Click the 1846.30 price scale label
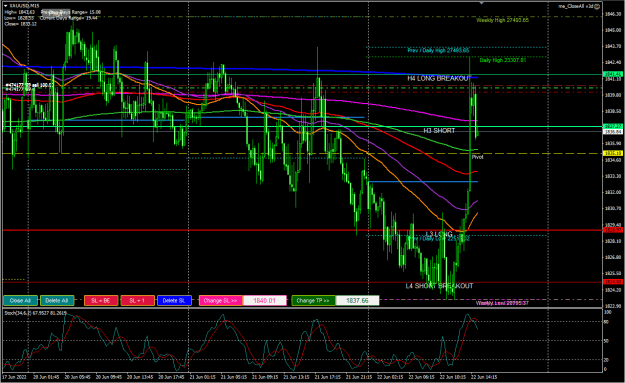This screenshot has width=625, height=383. (x=613, y=14)
